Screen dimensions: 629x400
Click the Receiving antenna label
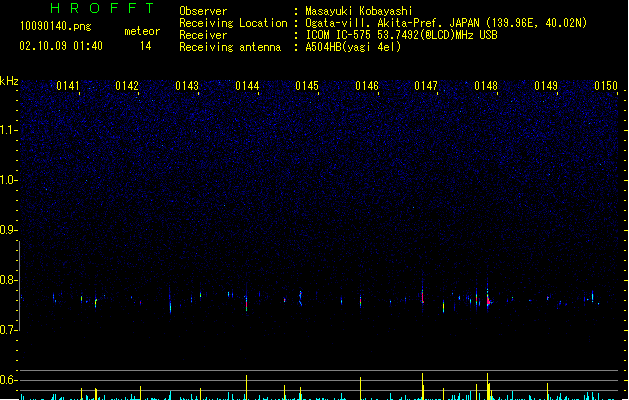(x=230, y=47)
